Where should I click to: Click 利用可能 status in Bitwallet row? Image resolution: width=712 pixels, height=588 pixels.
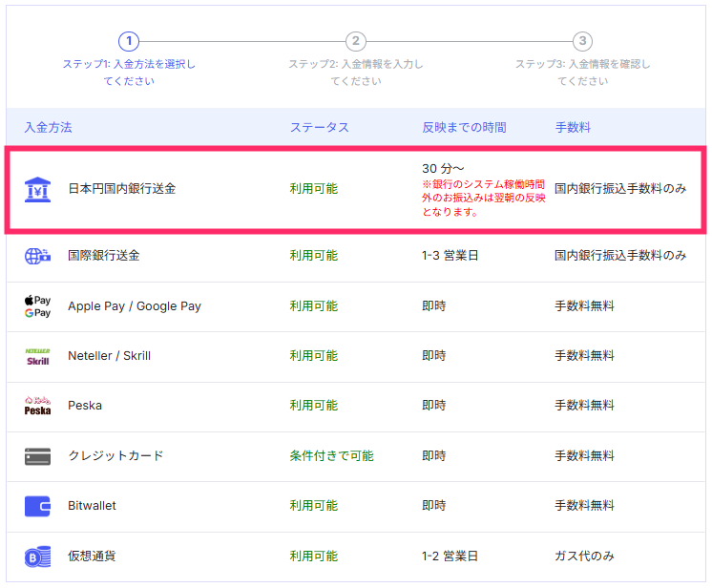tap(314, 506)
